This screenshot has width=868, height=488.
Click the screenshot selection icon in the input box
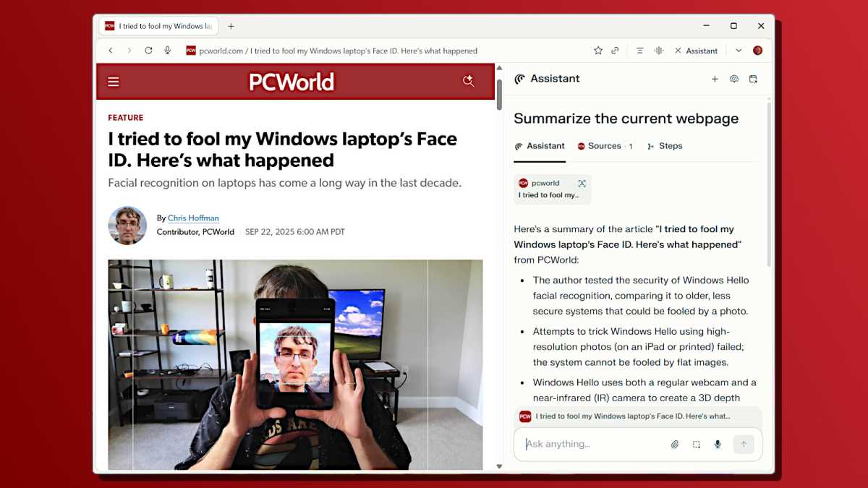(696, 444)
